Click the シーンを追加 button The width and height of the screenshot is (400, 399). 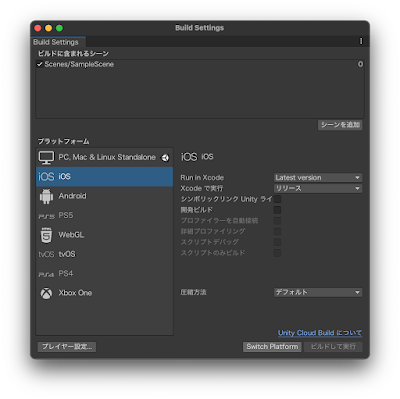340,125
